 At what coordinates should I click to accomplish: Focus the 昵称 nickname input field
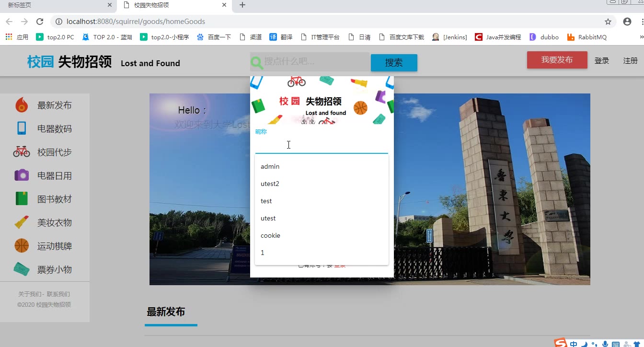click(321, 145)
